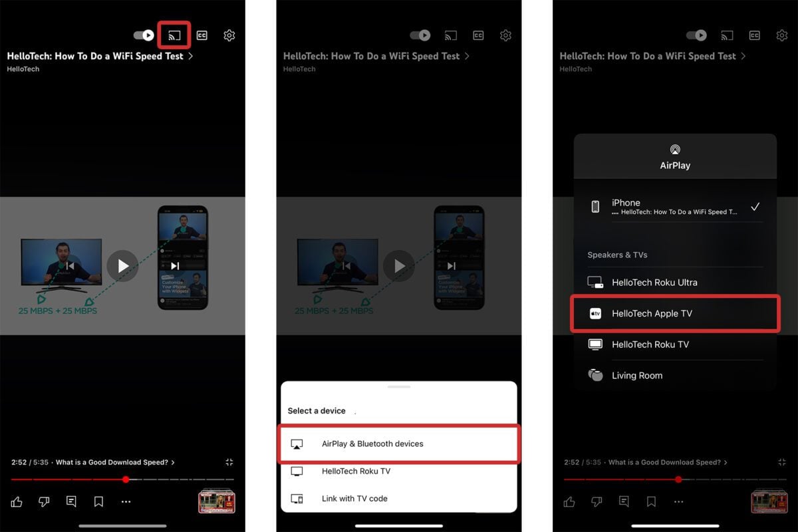Save the video with the bookmark icon
Screen dimensions: 798x532
click(98, 501)
